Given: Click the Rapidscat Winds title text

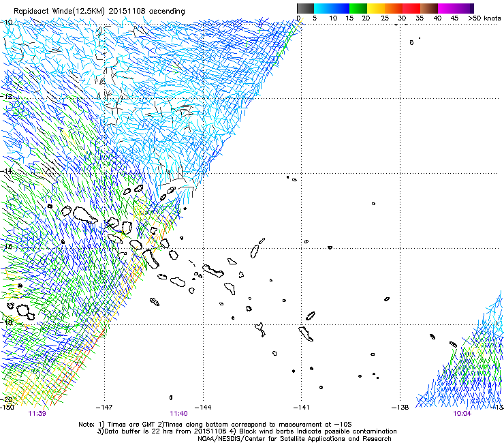Looking at the screenshot, I should pos(99,11).
